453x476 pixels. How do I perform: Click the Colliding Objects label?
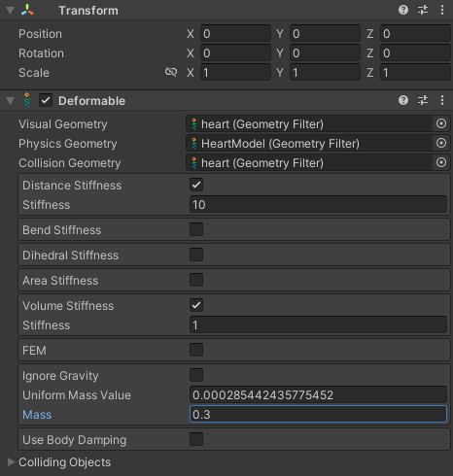click(64, 462)
